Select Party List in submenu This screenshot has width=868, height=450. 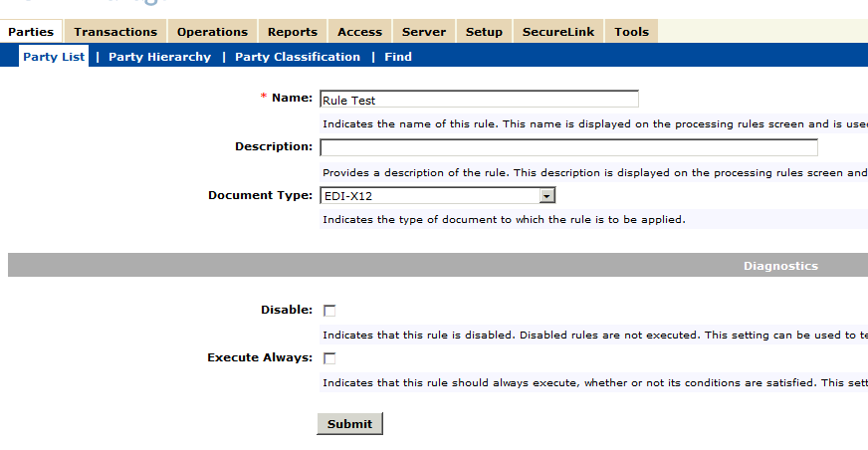click(x=54, y=57)
